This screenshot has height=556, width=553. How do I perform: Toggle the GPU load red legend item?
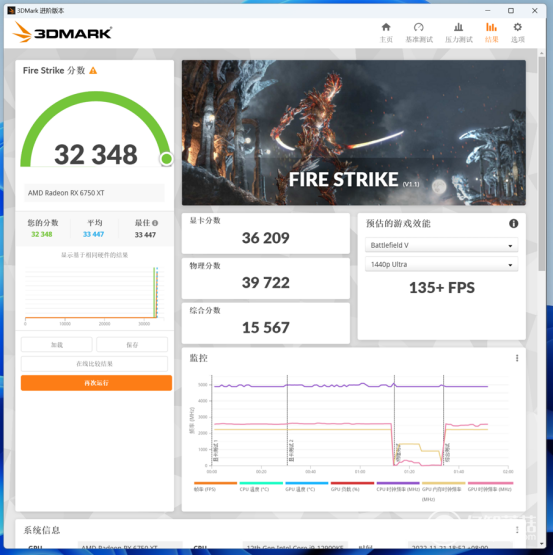click(x=352, y=486)
